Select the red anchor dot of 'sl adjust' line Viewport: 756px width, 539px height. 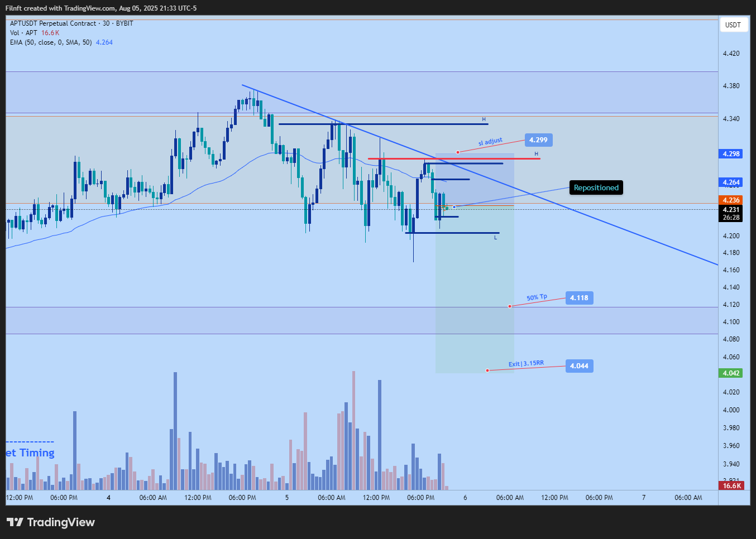pyautogui.click(x=458, y=152)
